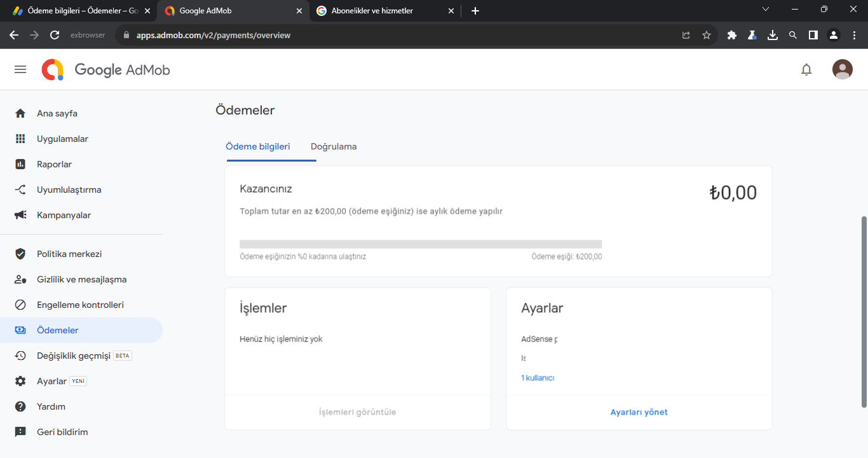Screen dimensions: 868x458
Task: Click the Ana sayfa home icon
Action: click(20, 113)
